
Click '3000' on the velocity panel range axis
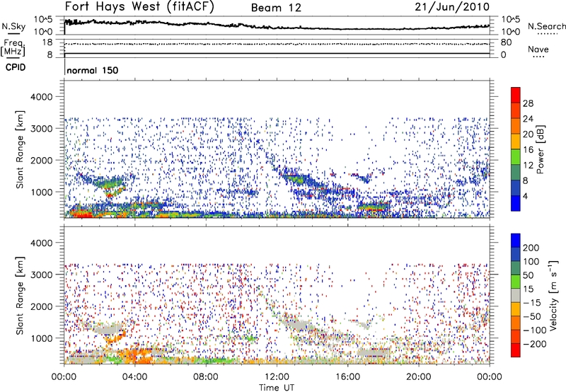(41, 275)
